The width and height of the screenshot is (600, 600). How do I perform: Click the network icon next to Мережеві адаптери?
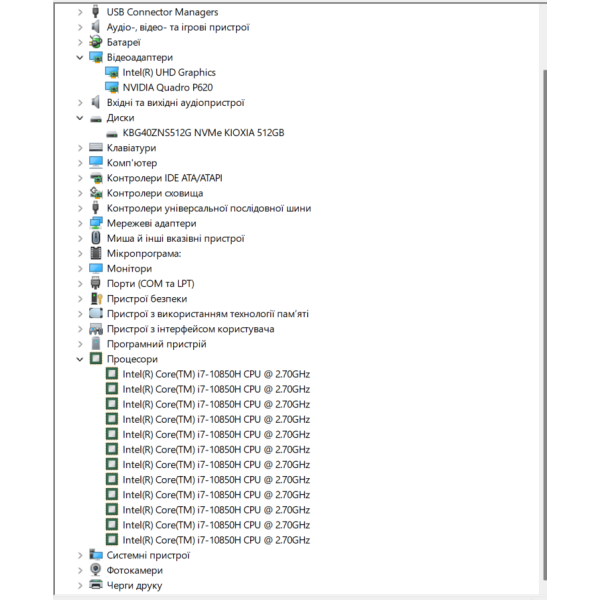(x=96, y=223)
